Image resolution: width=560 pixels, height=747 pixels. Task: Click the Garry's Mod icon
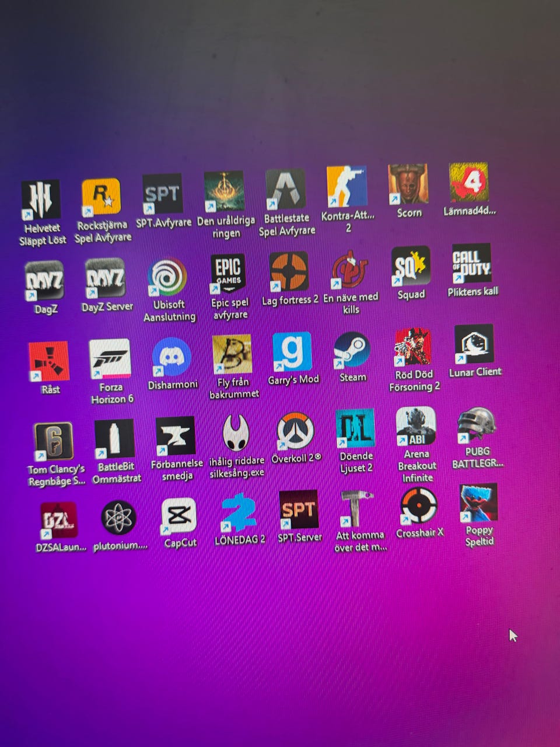click(x=292, y=352)
